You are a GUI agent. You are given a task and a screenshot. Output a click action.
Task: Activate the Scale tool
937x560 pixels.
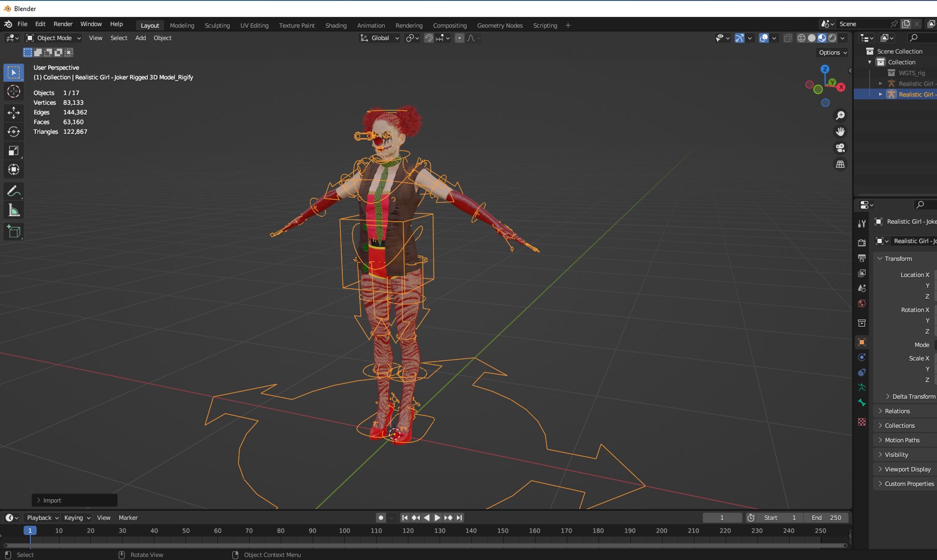click(x=13, y=151)
